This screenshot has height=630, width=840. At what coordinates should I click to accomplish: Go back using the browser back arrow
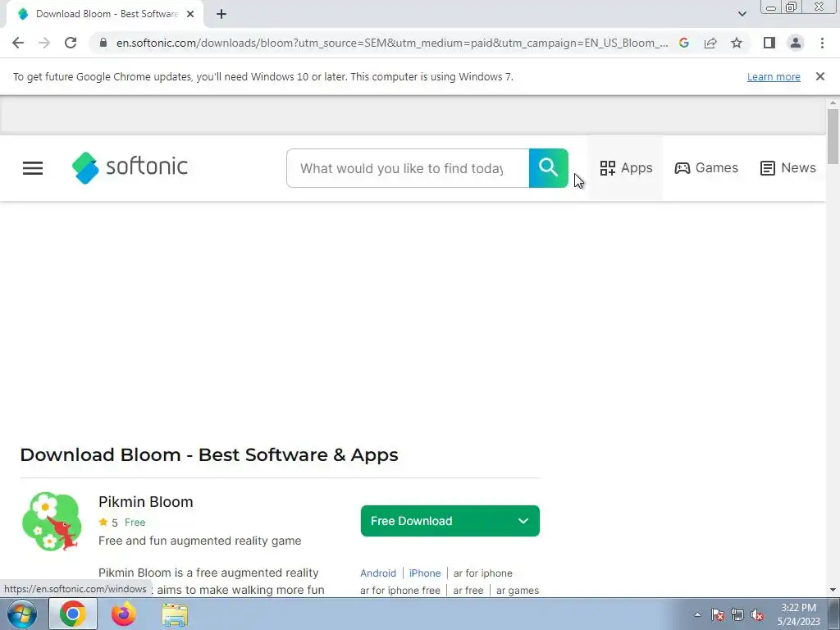coord(18,43)
